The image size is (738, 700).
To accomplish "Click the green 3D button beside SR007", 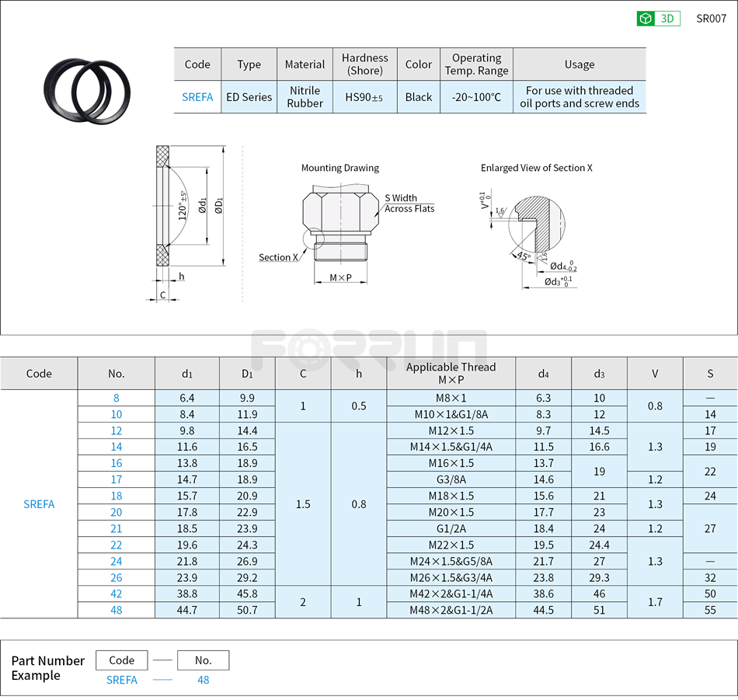I will coord(667,19).
